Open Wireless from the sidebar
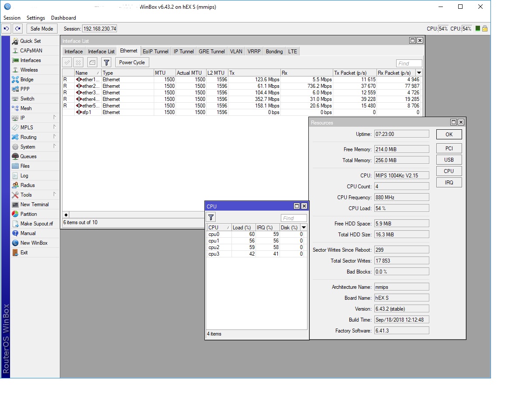 coord(29,70)
